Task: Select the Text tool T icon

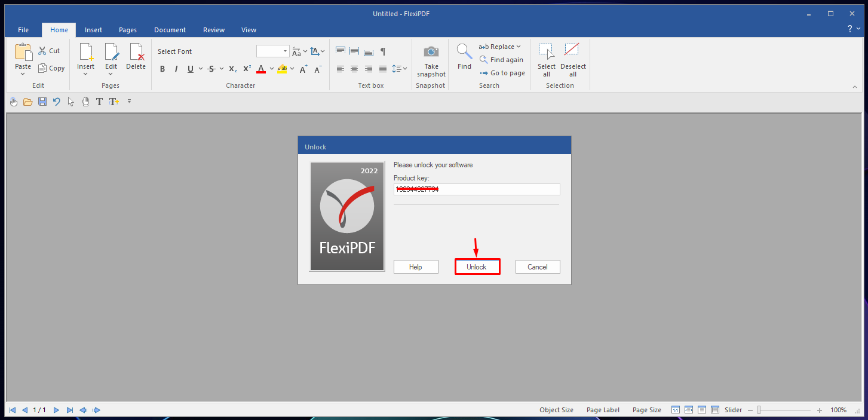Action: pyautogui.click(x=99, y=102)
